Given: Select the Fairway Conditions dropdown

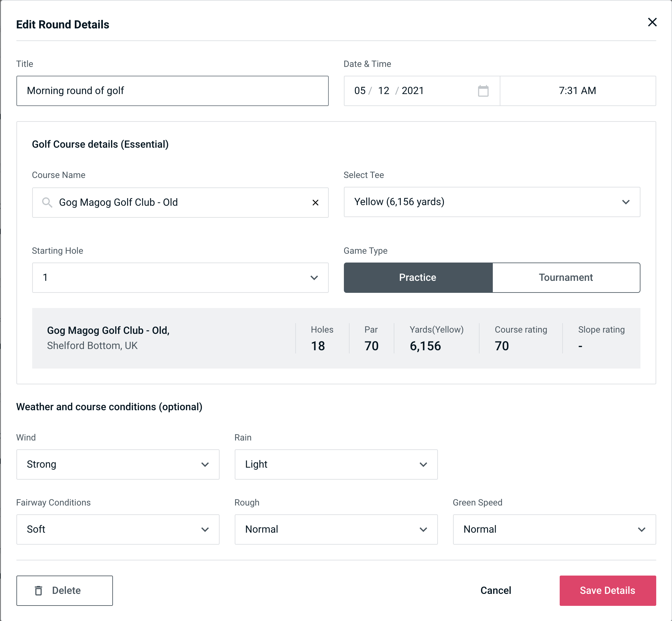Looking at the screenshot, I should [x=118, y=529].
